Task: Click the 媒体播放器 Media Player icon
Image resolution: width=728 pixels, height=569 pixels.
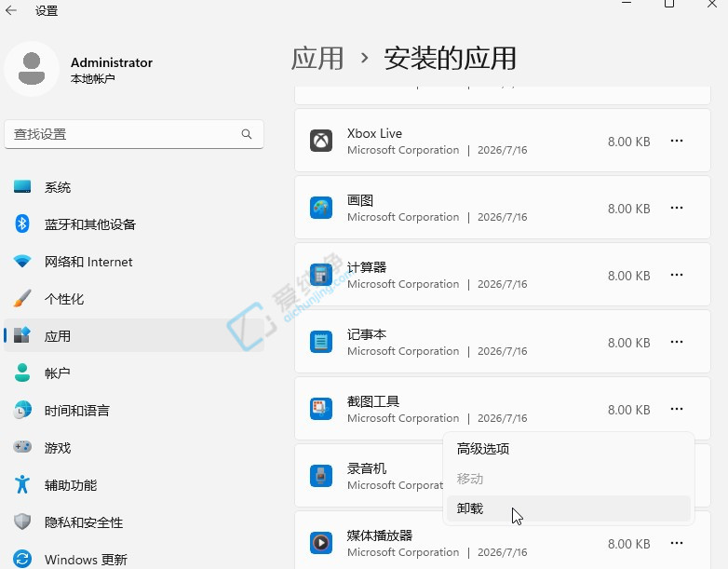Action: [321, 543]
